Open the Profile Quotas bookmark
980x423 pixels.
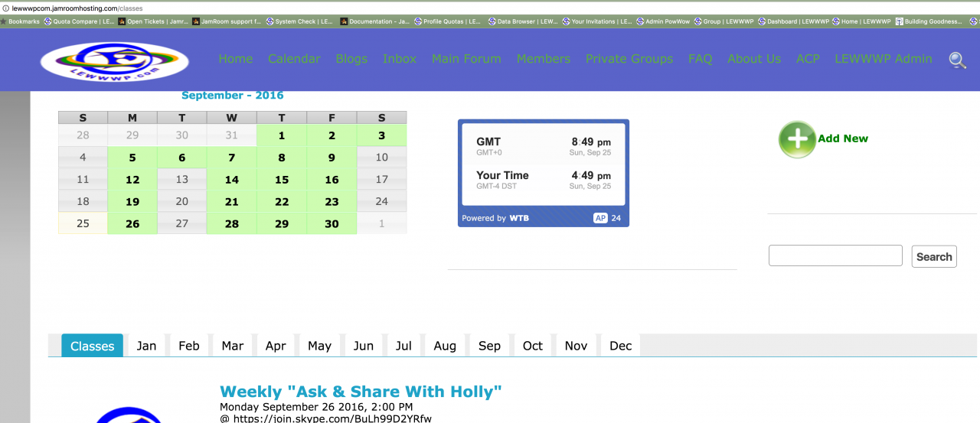(449, 21)
